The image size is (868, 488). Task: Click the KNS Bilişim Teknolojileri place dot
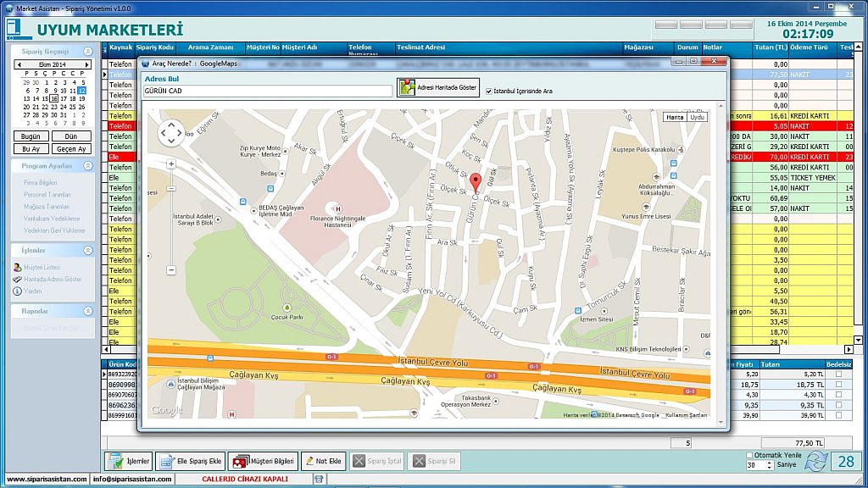click(x=687, y=349)
